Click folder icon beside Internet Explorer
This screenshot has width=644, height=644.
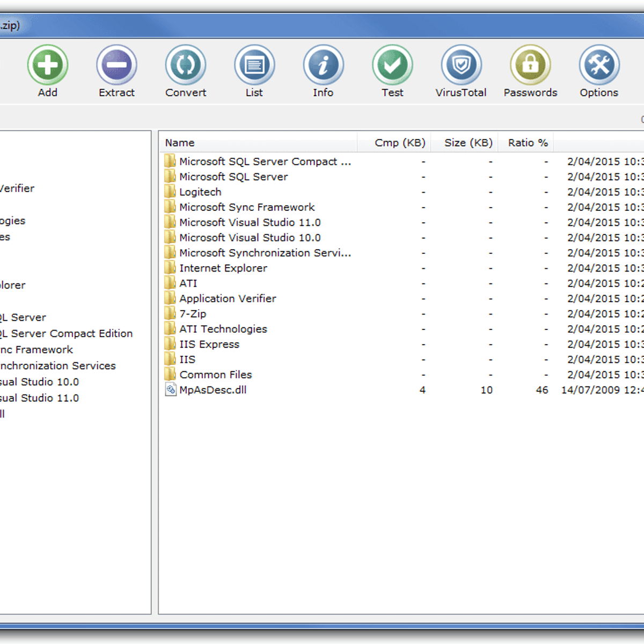click(x=170, y=268)
